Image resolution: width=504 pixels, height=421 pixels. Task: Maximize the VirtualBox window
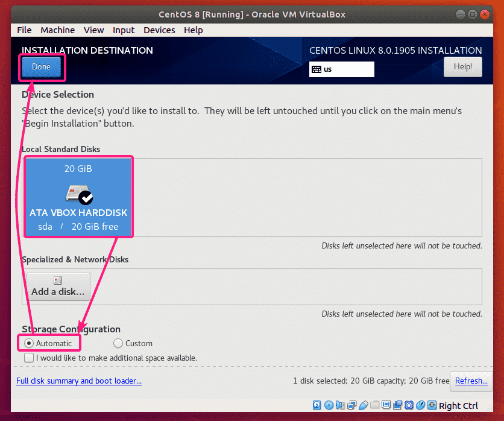pos(473,14)
